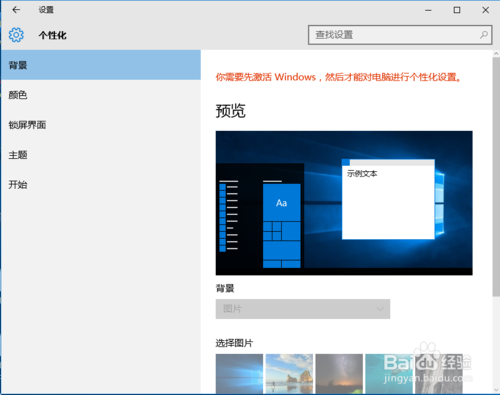
Task: Choose the teal underwater wallpaper thumbnail
Action: pos(389,374)
